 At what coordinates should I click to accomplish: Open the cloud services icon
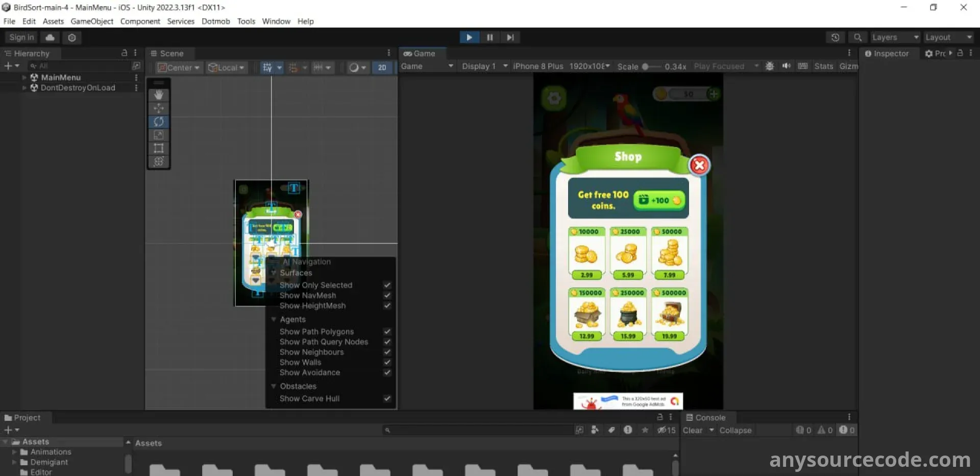(50, 37)
